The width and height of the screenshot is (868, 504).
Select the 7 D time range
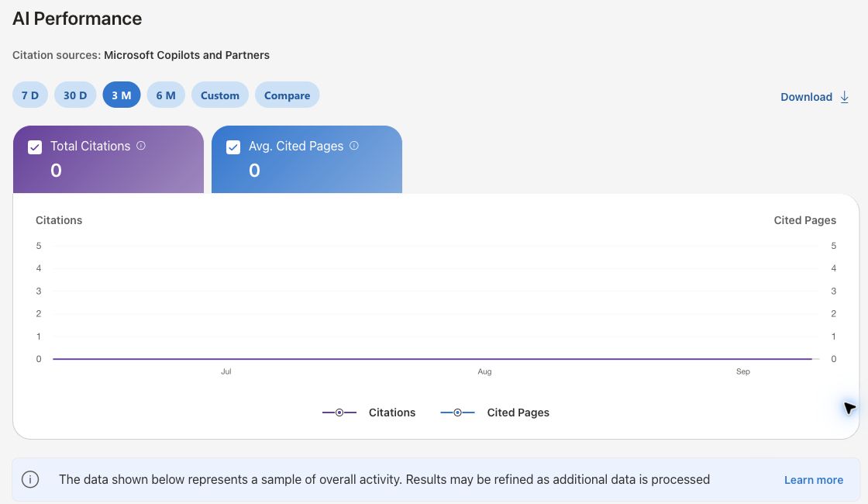(30, 95)
